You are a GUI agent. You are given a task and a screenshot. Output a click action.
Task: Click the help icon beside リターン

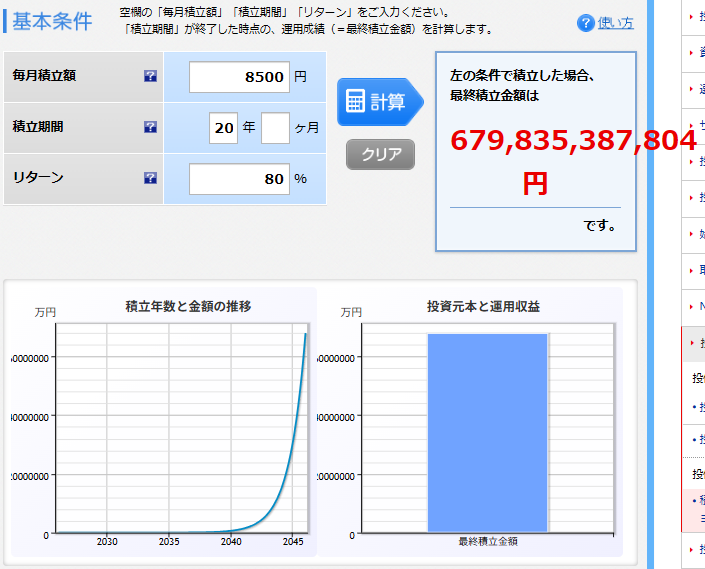tap(150, 178)
